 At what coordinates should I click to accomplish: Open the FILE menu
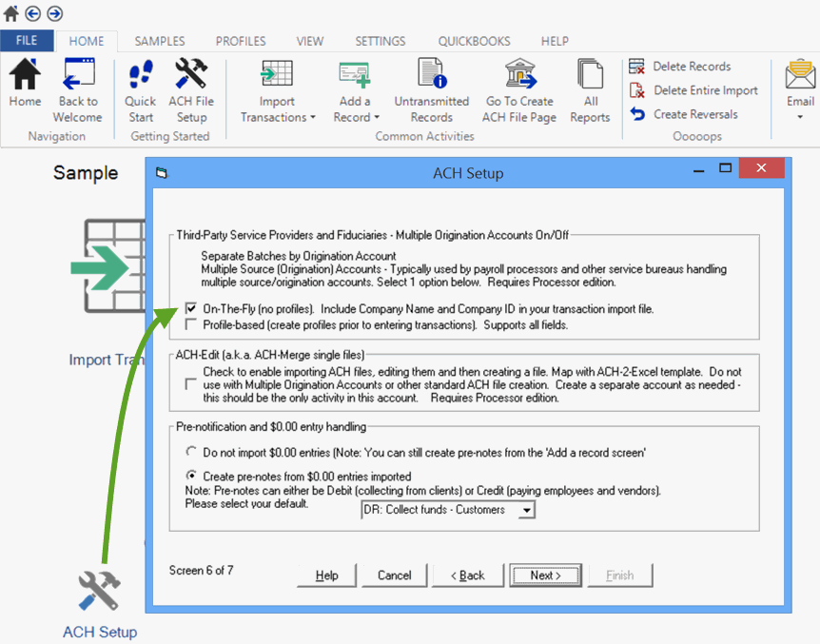point(27,41)
